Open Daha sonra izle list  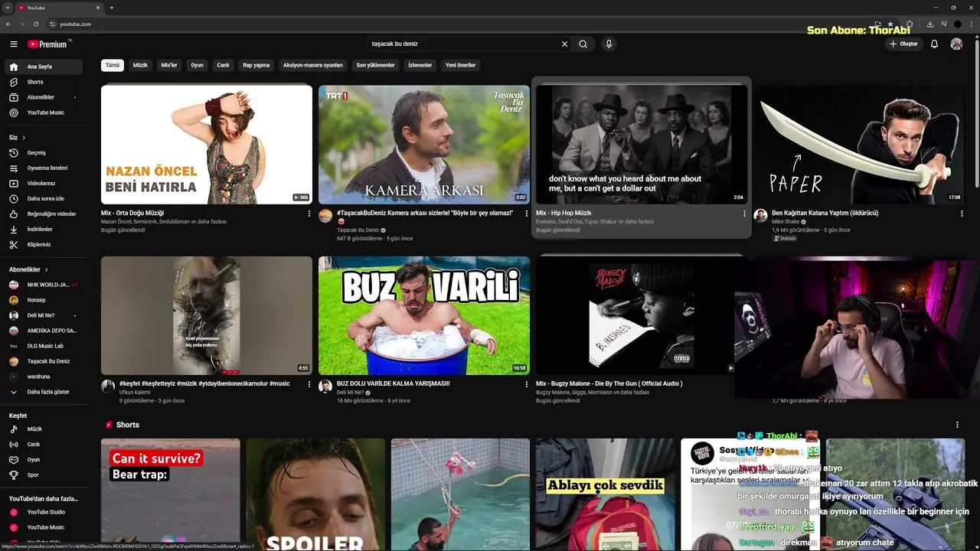click(x=45, y=199)
